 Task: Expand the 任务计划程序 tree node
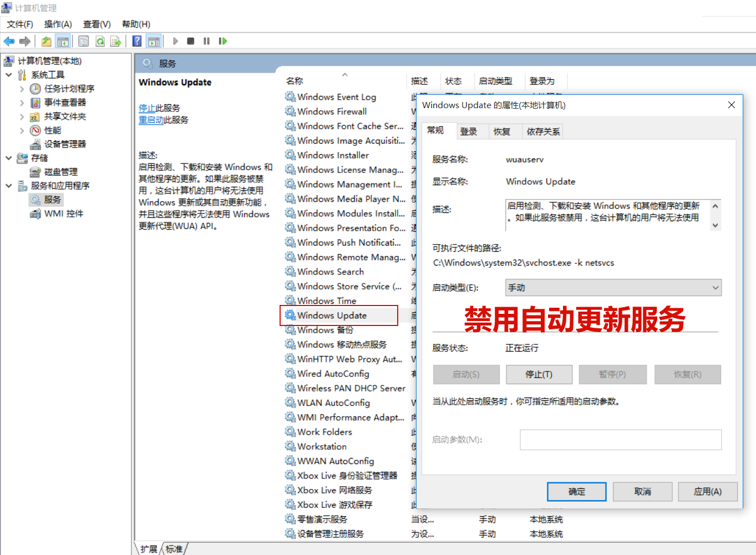tap(22, 89)
